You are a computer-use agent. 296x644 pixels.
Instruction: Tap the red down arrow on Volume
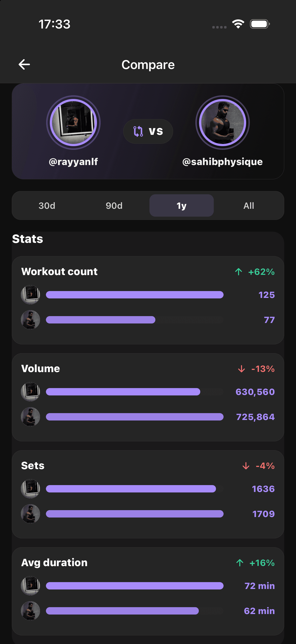tap(242, 368)
